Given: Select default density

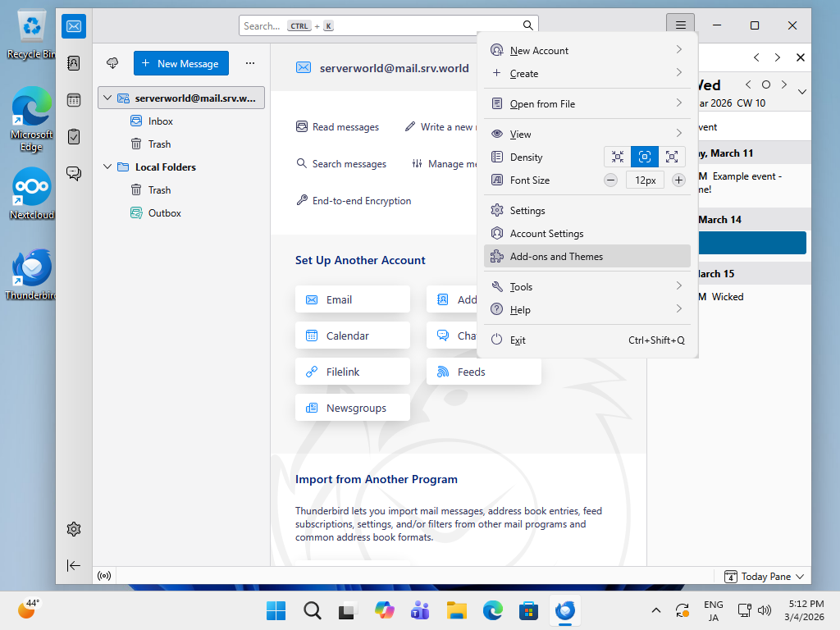Looking at the screenshot, I should (645, 157).
